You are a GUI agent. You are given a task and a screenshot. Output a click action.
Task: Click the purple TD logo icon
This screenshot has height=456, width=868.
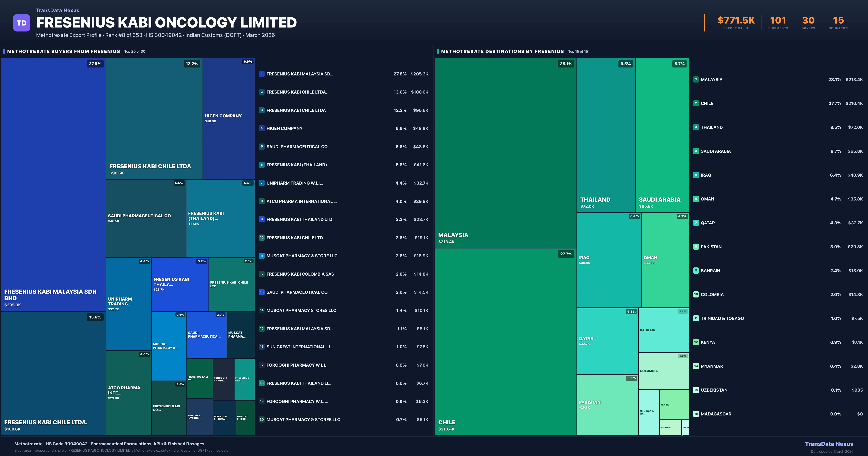[22, 23]
